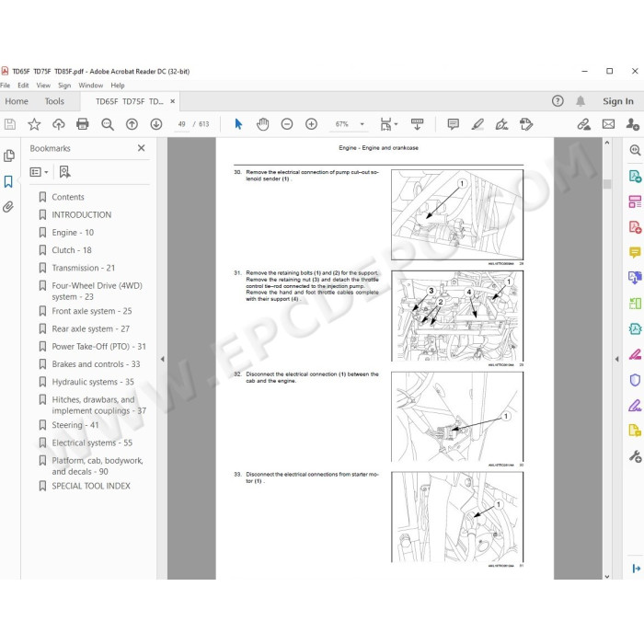Open the Edit menu

coord(23,86)
